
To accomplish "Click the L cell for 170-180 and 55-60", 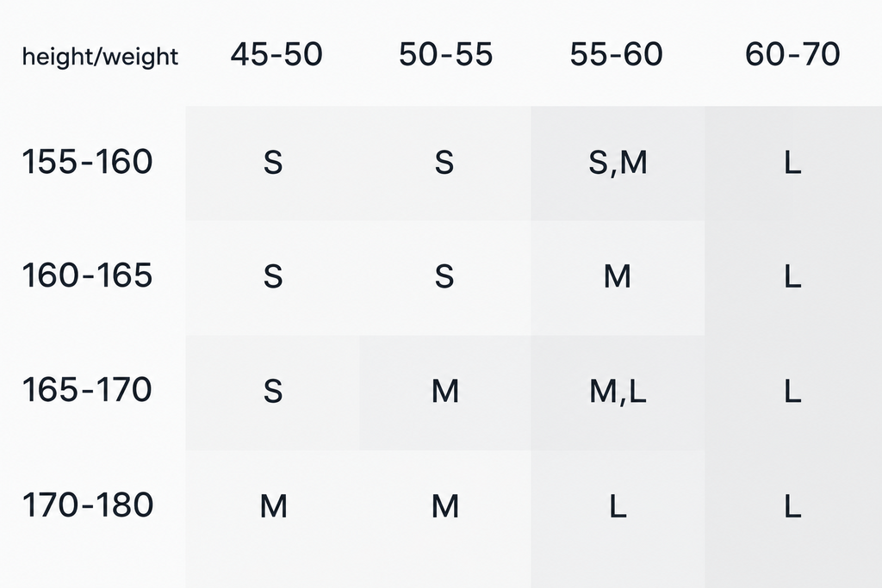I will point(618,506).
